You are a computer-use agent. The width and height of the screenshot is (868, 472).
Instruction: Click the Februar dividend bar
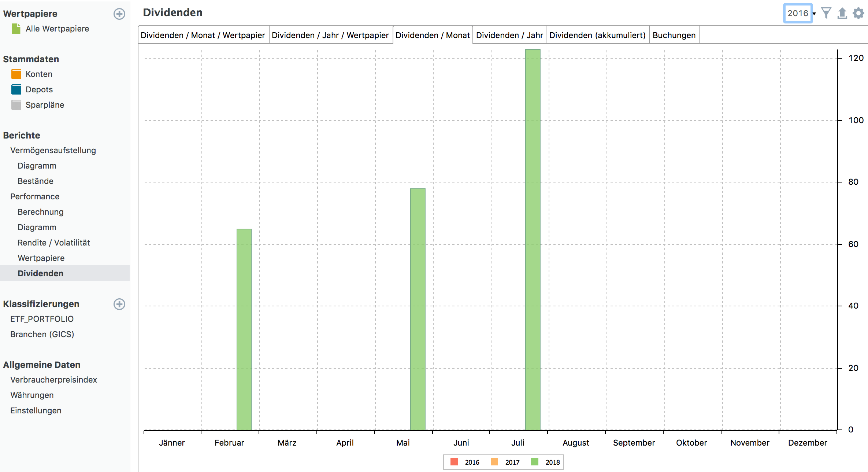244,329
